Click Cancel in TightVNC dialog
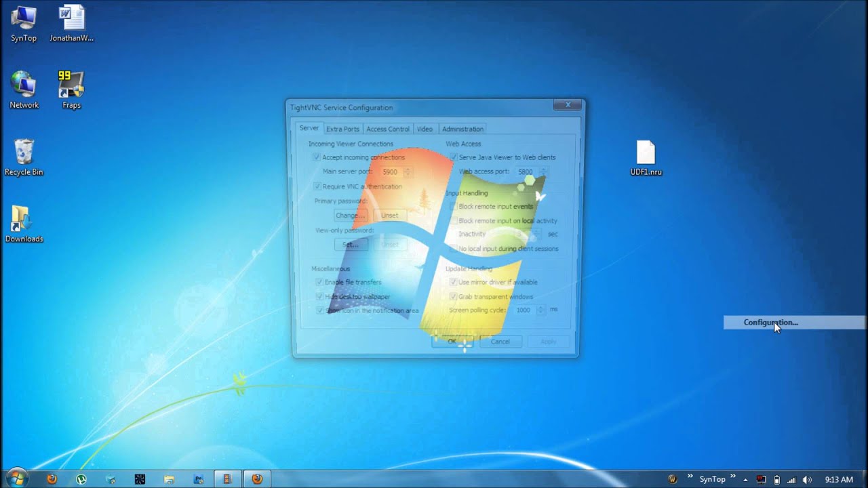868x488 pixels. click(500, 342)
